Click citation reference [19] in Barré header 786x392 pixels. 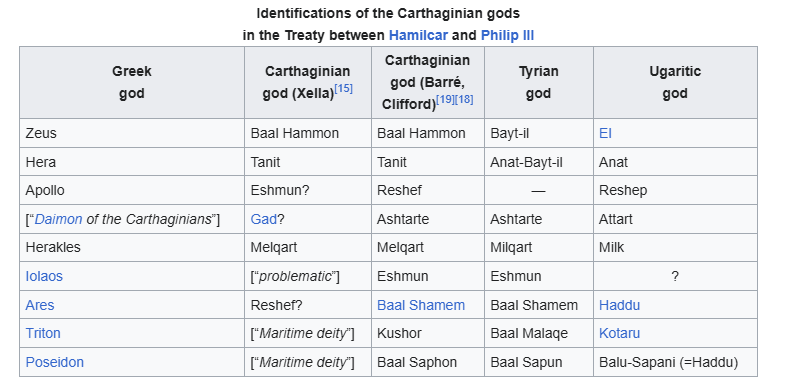click(x=445, y=99)
